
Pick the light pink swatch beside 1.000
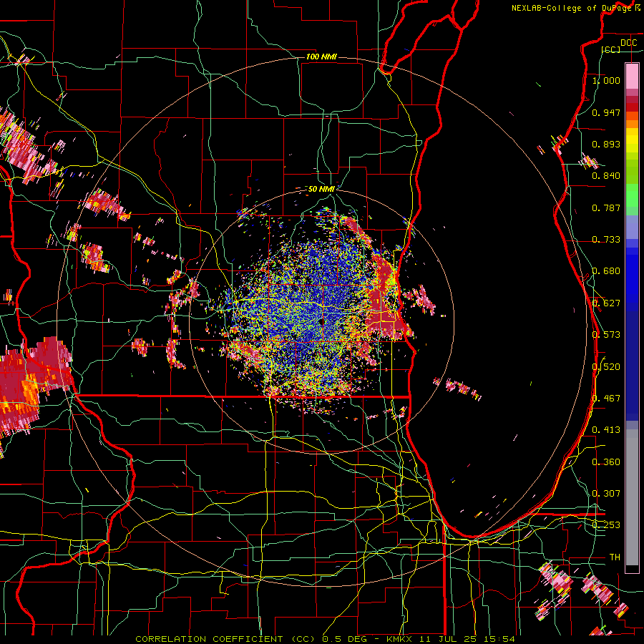tap(632, 76)
